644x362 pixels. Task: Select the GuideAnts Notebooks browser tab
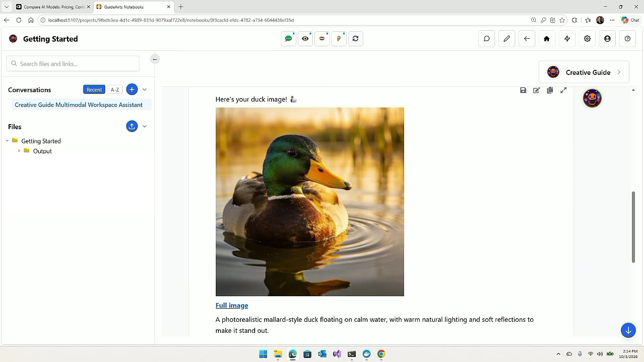pos(134,7)
